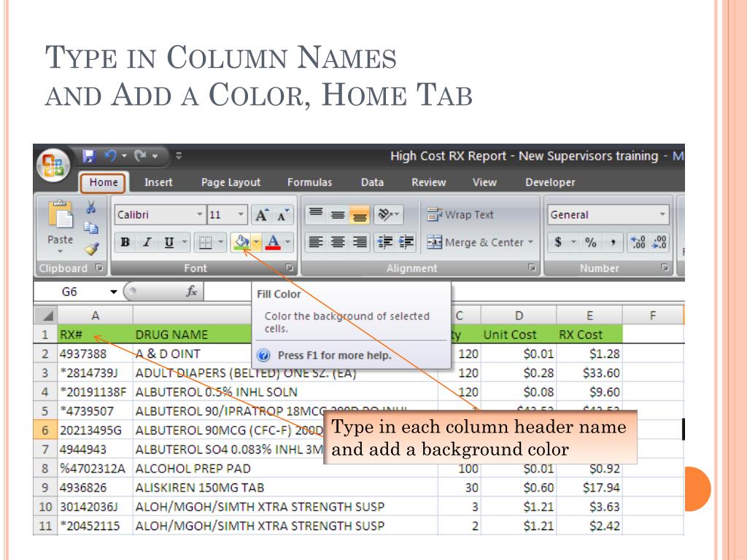Open the Font dialog launcher
The width and height of the screenshot is (747, 560).
pyautogui.click(x=289, y=268)
